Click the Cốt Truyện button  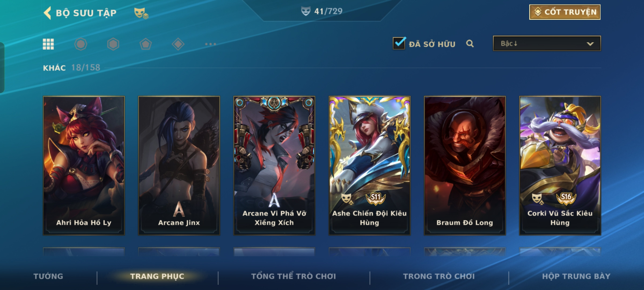click(x=565, y=12)
